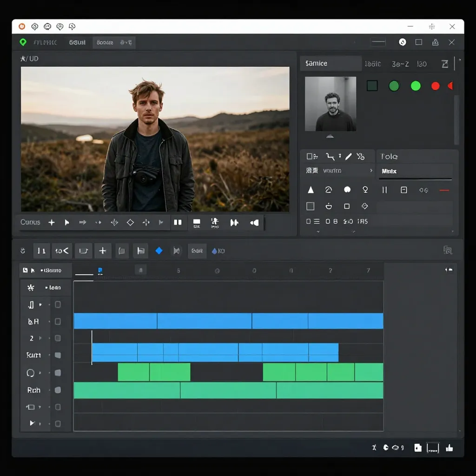The width and height of the screenshot is (476, 476).
Task: Click the white triangle shape icon
Action: 311,190
